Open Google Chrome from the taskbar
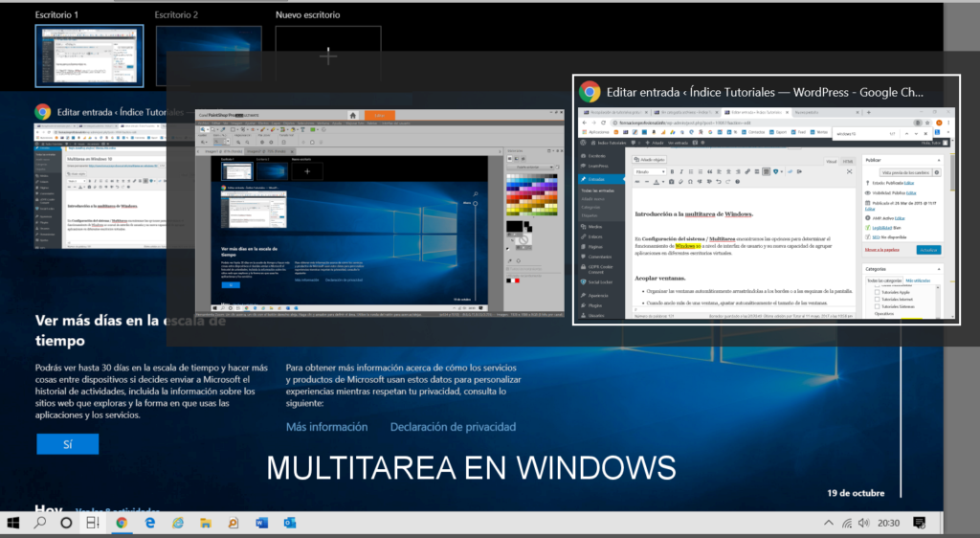980x538 pixels. click(122, 523)
